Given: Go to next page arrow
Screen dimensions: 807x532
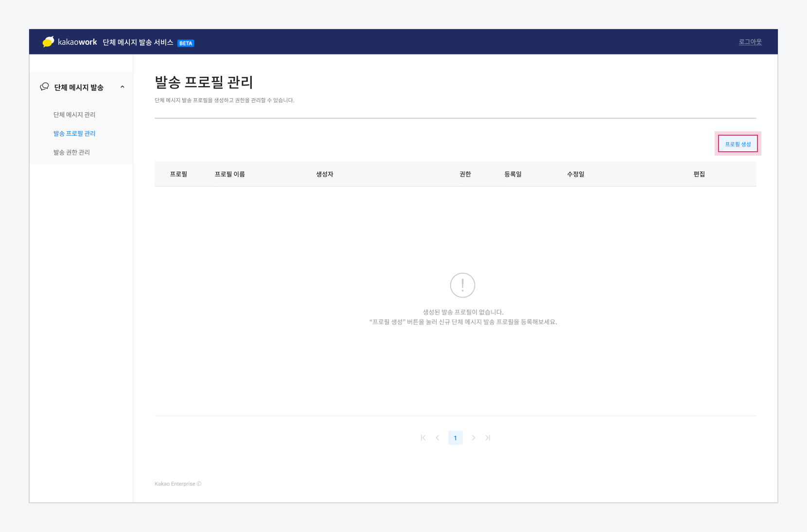Looking at the screenshot, I should (x=474, y=438).
